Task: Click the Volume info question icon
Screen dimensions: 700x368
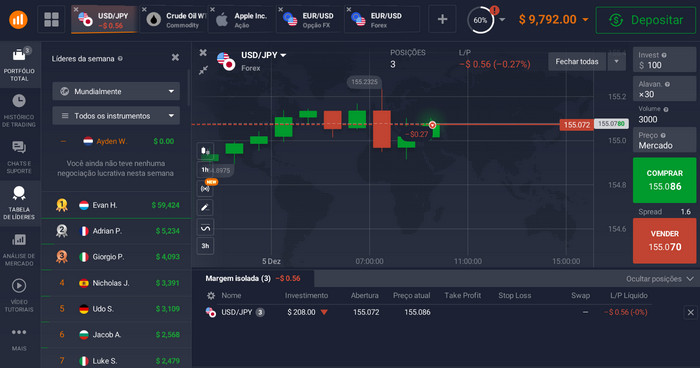Action: 666,109
